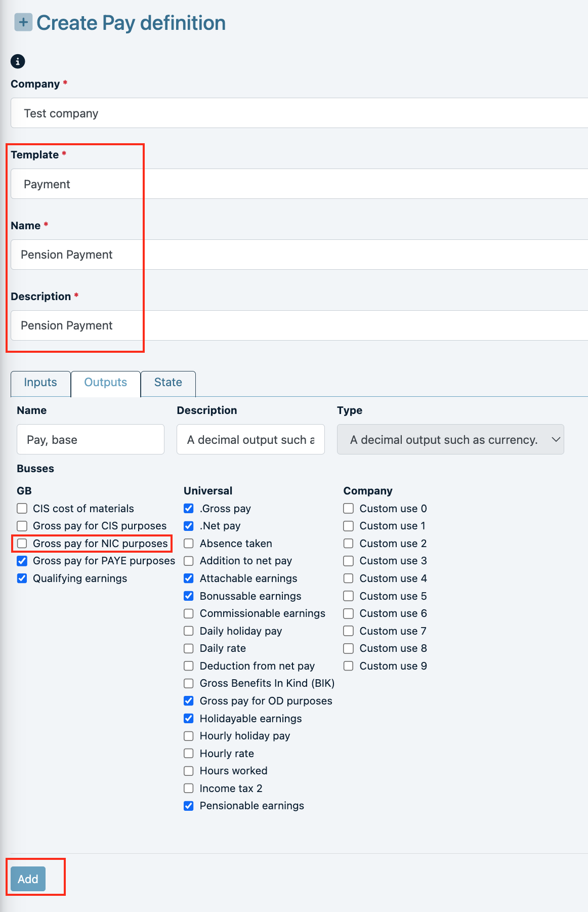Image resolution: width=588 pixels, height=912 pixels.
Task: Open the Template dropdown showing Payment
Action: [x=299, y=184]
